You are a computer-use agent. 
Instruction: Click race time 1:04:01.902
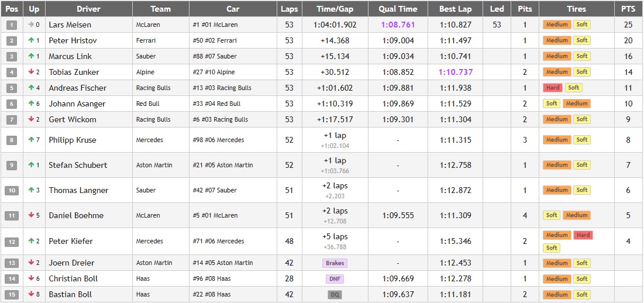(335, 25)
